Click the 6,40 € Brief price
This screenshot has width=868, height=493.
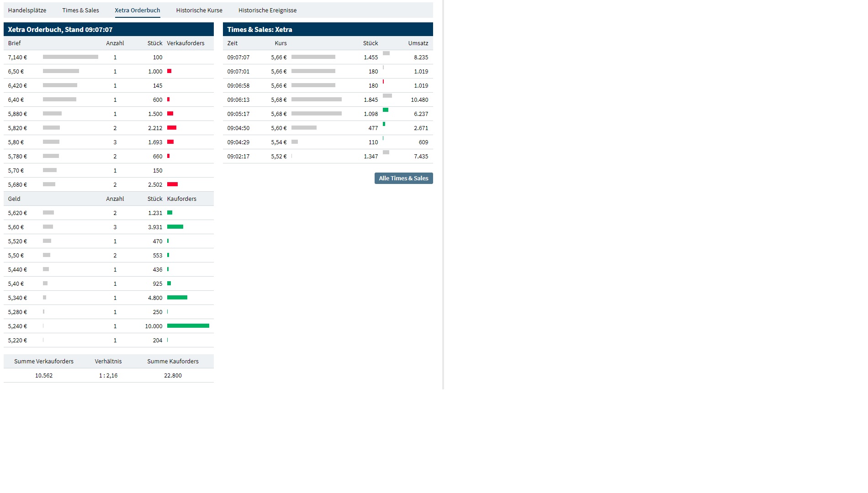pyautogui.click(x=16, y=100)
